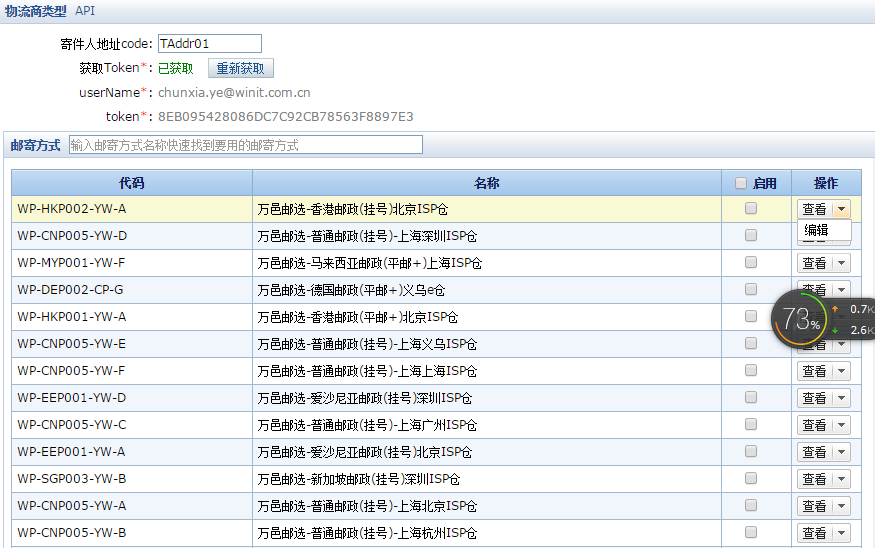Image resolution: width=875 pixels, height=548 pixels.
Task: Click 查看 button for WP-CNP005-YW-F row
Action: (x=814, y=371)
